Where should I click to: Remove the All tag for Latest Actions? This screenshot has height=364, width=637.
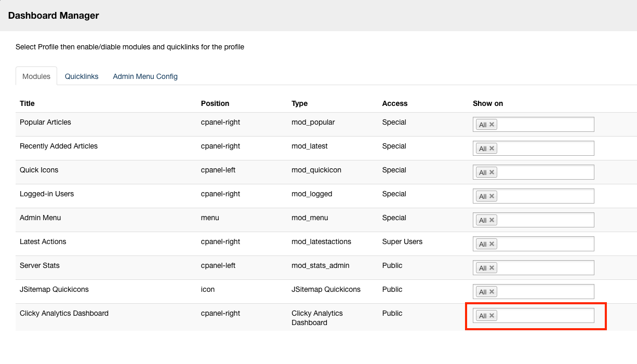[492, 244]
